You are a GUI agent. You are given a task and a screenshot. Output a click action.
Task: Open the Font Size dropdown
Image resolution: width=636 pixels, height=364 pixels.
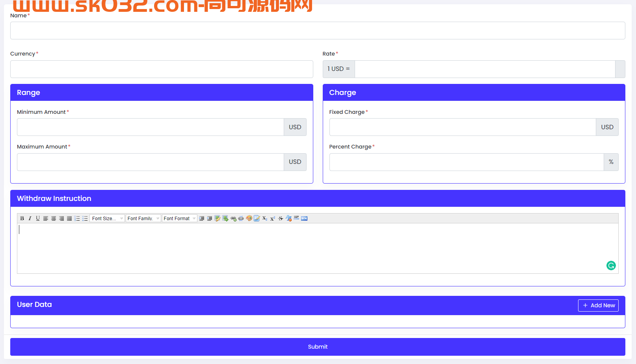click(107, 218)
